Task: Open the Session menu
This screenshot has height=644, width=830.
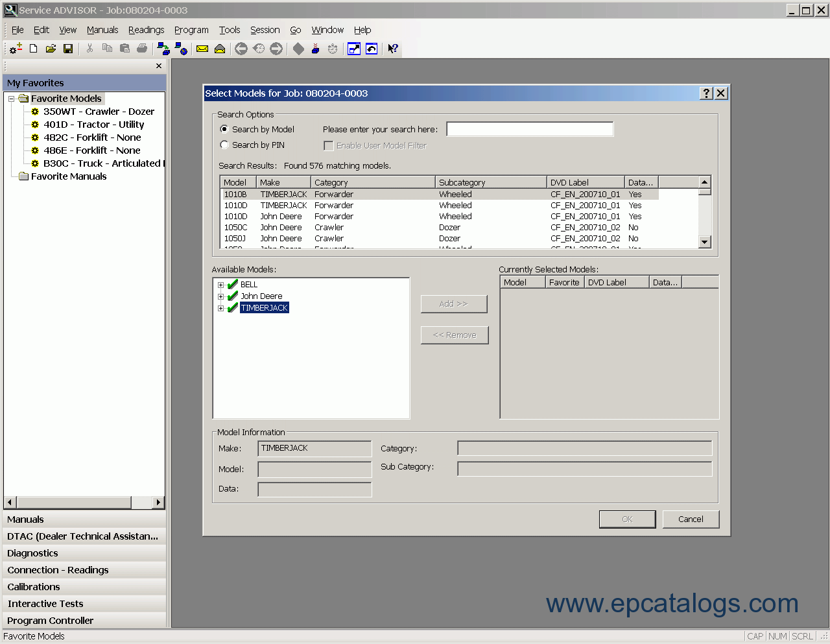Action: tap(265, 30)
